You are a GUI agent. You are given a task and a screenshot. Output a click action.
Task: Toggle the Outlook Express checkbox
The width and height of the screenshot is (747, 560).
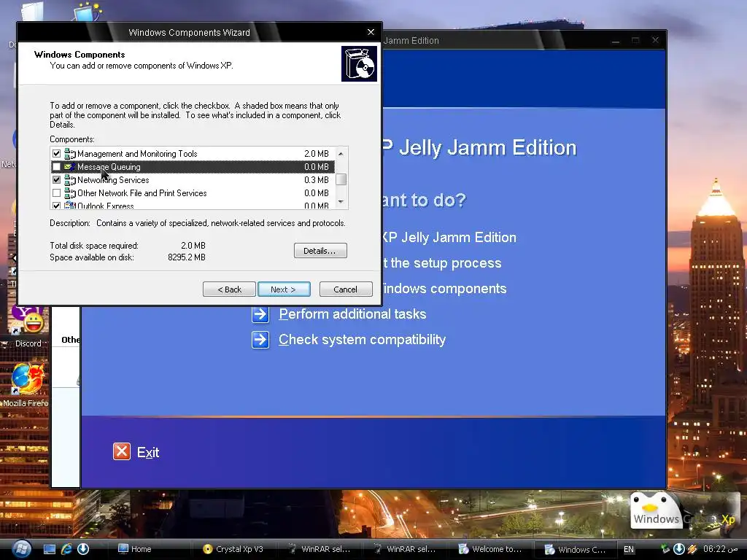coord(57,206)
